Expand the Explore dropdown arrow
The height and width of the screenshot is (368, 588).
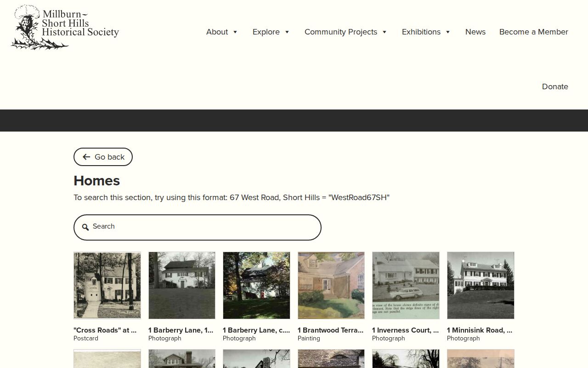click(x=287, y=32)
